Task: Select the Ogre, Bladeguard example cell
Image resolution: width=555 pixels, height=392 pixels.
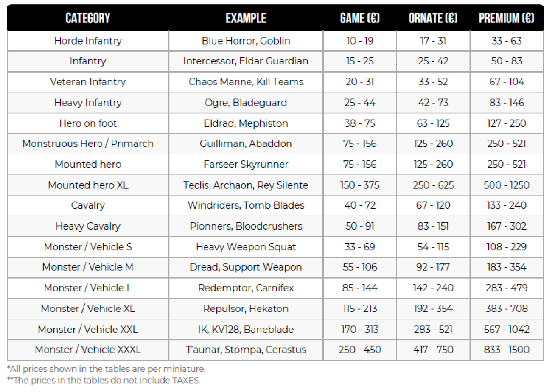Action: click(x=246, y=103)
